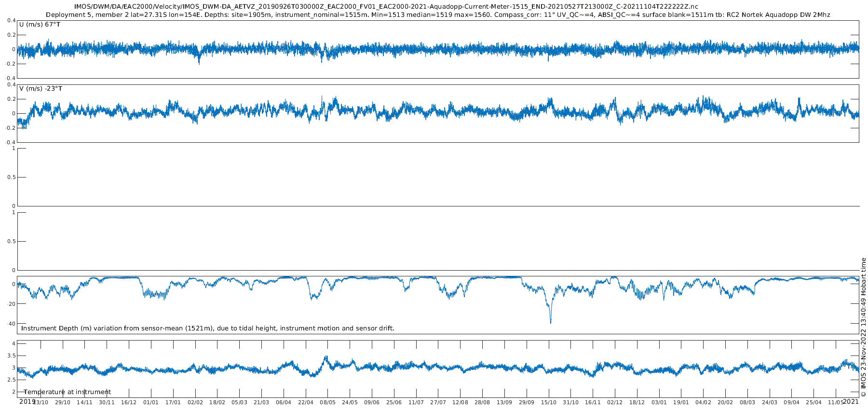Click the 16/11 date tick label
The width and height of the screenshot is (868, 410).
coord(593,402)
